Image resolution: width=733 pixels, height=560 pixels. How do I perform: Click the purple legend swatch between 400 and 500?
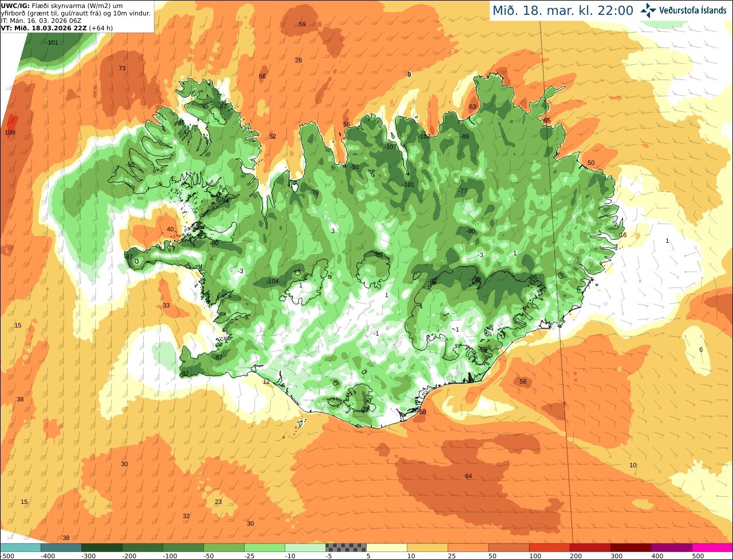click(x=671, y=547)
